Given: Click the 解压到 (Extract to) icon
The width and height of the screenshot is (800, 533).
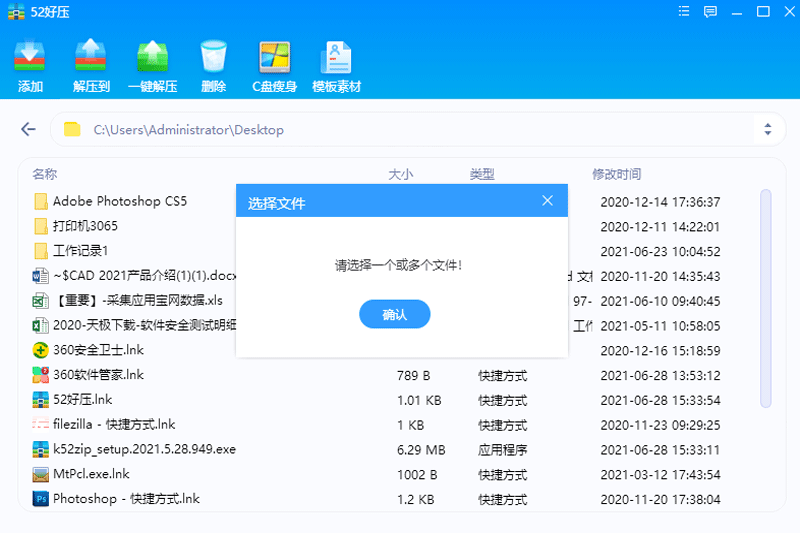Looking at the screenshot, I should pos(91,65).
